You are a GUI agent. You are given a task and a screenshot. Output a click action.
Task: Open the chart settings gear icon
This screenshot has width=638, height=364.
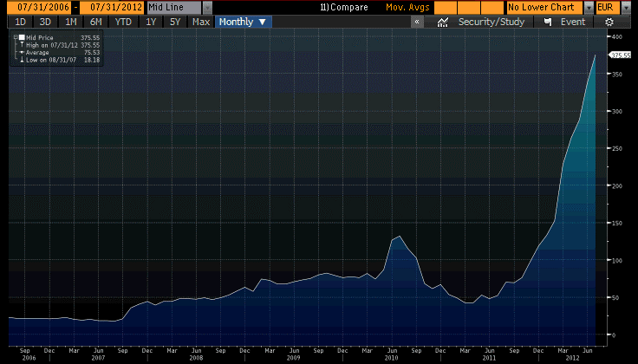(609, 22)
